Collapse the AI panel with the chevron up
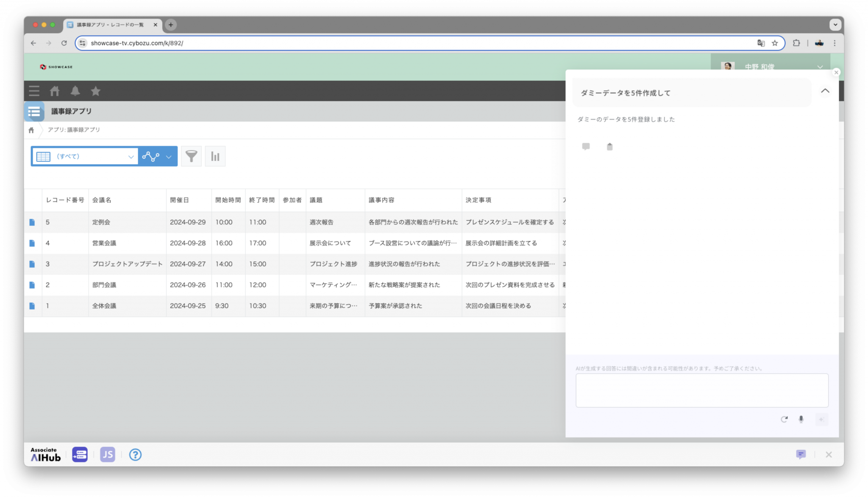The image size is (868, 498). point(825,91)
